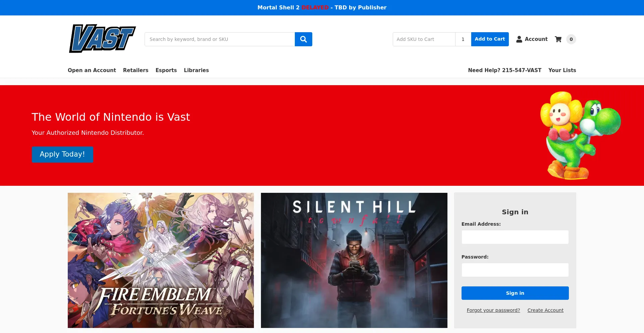Click the VAST logo
The image size is (644, 333).
pyautogui.click(x=102, y=39)
